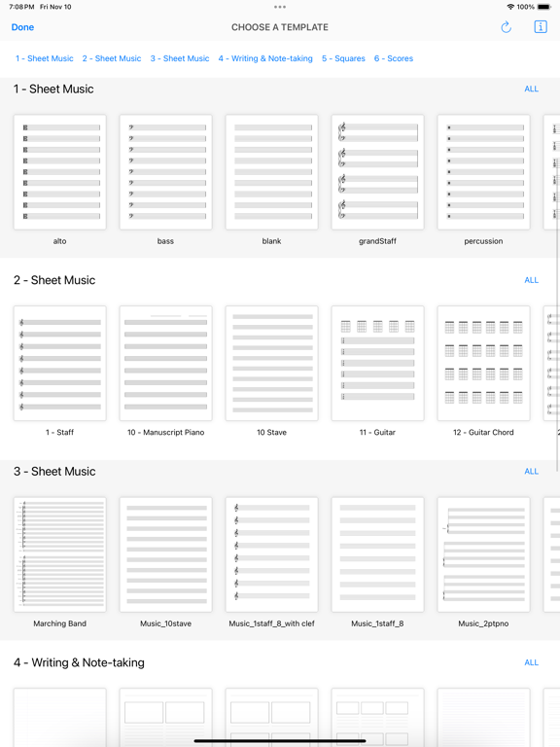Tap the three-dot multitasking icon at the top
560x747 pixels.
coord(280,7)
